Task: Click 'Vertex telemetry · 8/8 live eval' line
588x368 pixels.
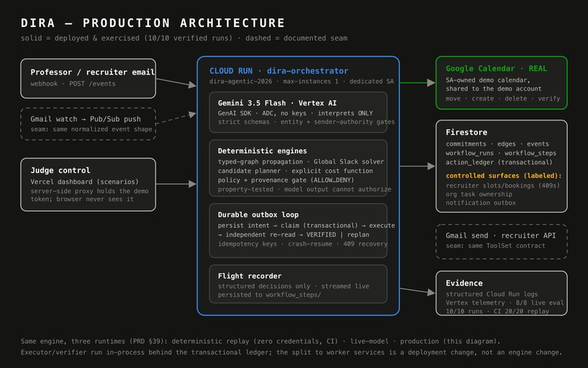Action: (505, 303)
